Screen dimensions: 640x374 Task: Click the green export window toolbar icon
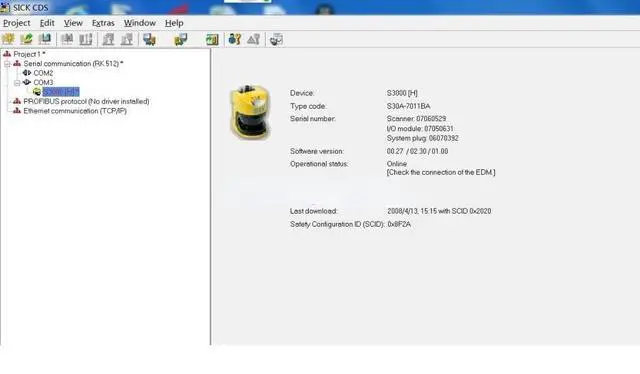pos(212,39)
